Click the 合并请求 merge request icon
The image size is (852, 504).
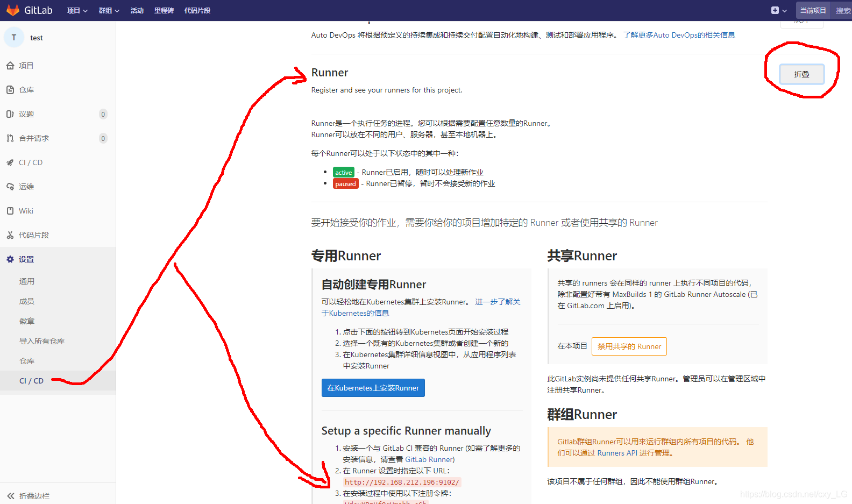click(10, 138)
